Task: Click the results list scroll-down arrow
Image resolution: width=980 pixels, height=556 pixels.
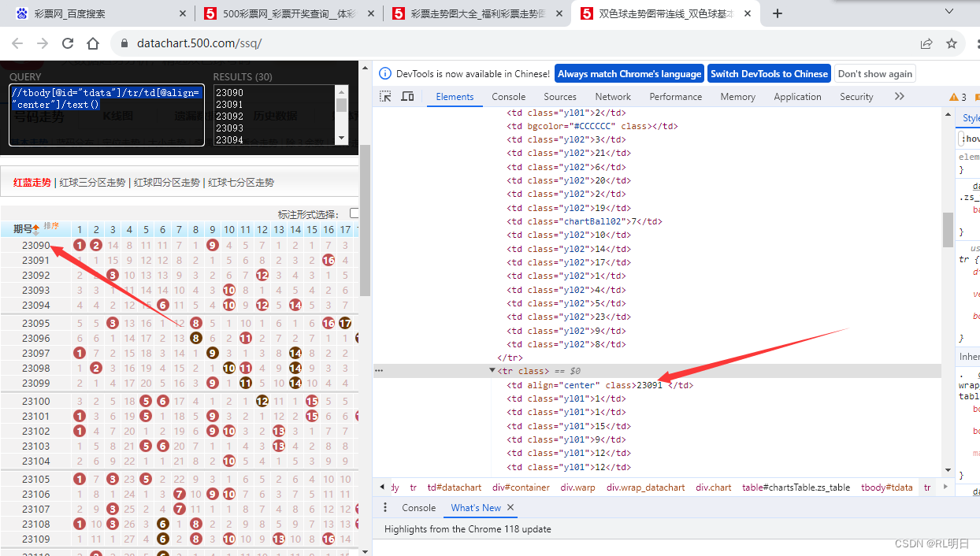Action: point(341,139)
